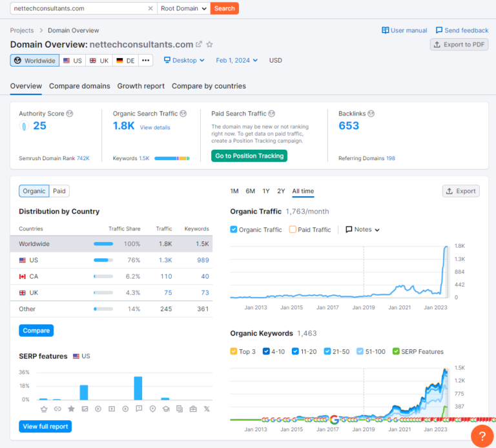The image size is (496, 448).
Task: Open the Feb 1, 2024 date picker
Action: pyautogui.click(x=236, y=60)
